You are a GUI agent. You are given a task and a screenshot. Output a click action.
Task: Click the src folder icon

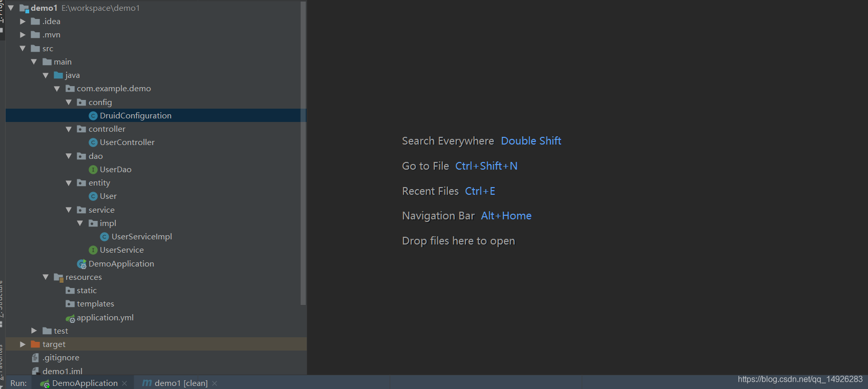[35, 48]
